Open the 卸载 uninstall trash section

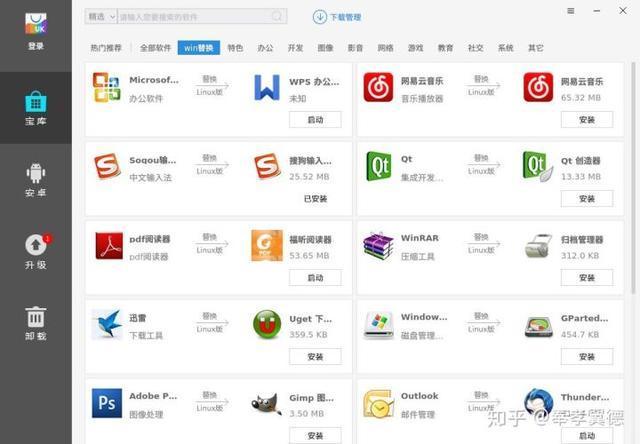36,323
